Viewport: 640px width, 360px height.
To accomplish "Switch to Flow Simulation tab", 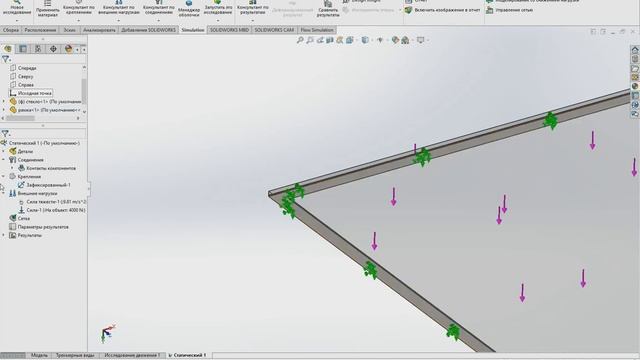I will coord(317,30).
